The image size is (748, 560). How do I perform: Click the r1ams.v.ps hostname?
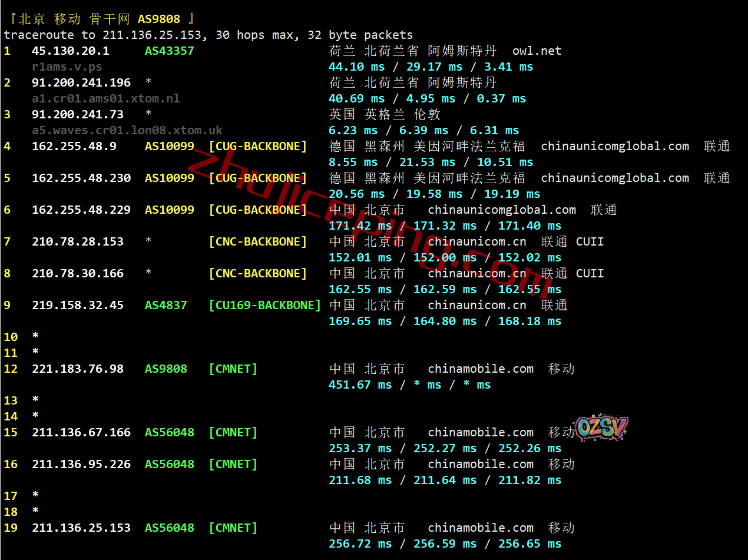(67, 67)
